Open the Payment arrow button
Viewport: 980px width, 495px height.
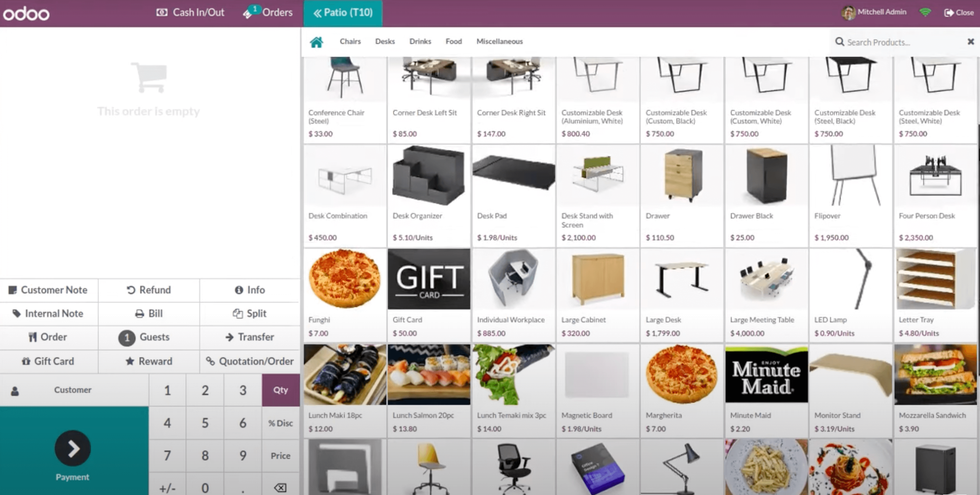(73, 448)
